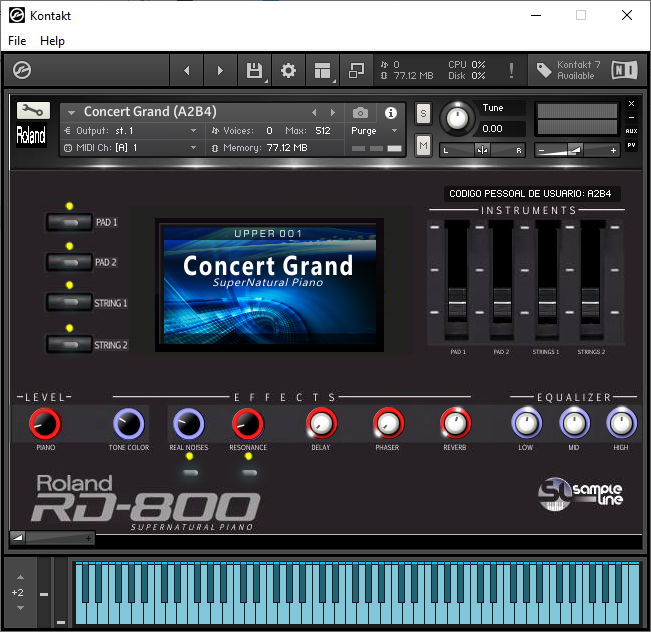Go to previous instrument with left arrow toolbar button

click(x=187, y=70)
